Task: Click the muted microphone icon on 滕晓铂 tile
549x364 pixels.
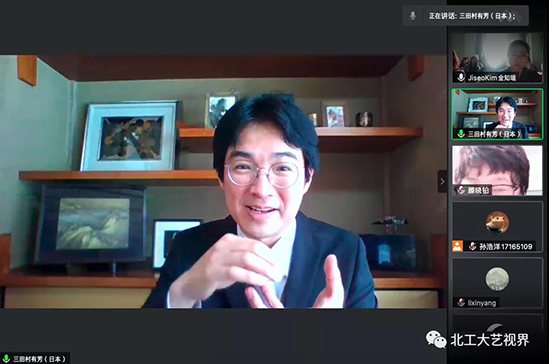Action: click(x=461, y=190)
